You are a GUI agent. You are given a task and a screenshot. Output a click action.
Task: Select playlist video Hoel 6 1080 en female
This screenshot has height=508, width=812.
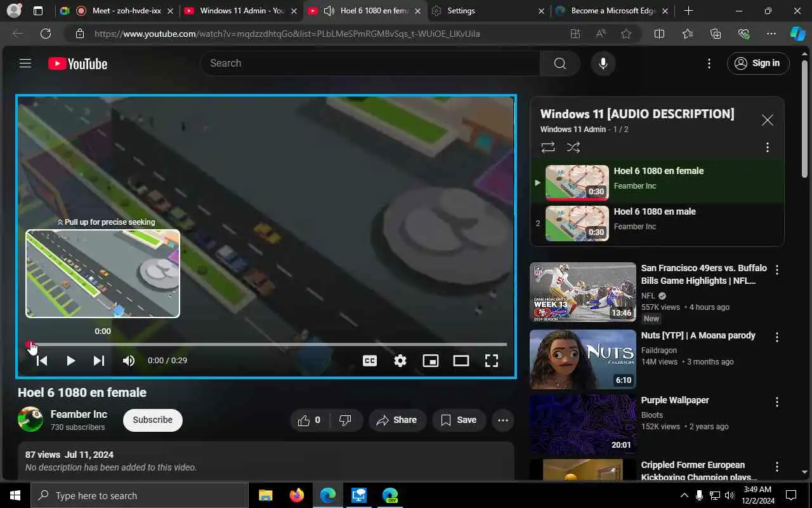tap(657, 183)
